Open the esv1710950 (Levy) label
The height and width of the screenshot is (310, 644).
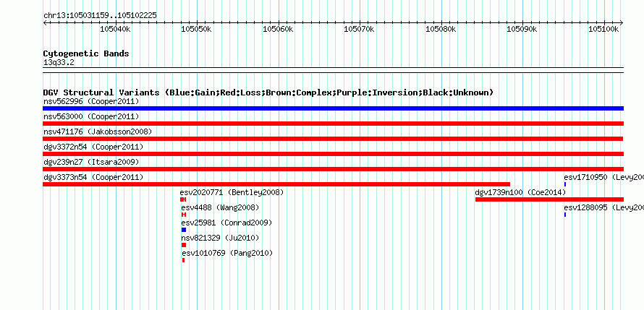point(603,177)
